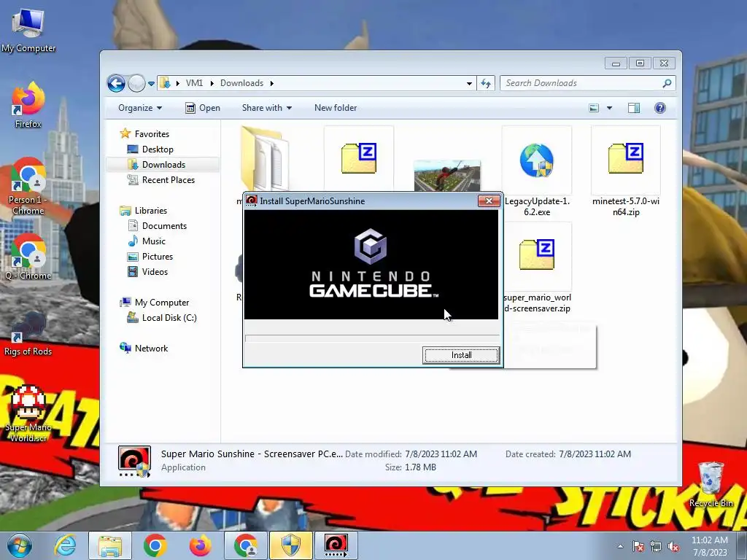Open the taskbar clock showing 11:02 AM
This screenshot has height=560, width=747.
[x=710, y=546]
